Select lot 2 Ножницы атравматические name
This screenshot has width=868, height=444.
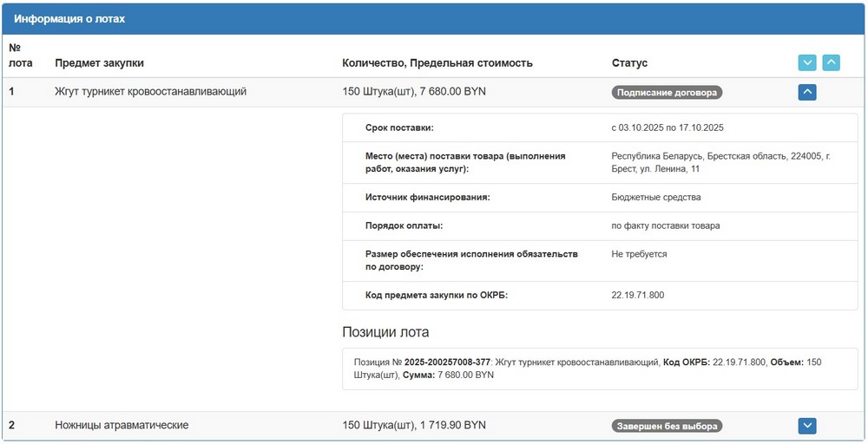(x=122, y=425)
